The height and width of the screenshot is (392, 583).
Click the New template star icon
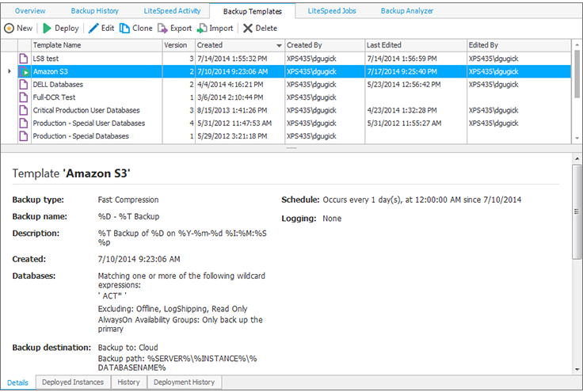click(x=9, y=29)
